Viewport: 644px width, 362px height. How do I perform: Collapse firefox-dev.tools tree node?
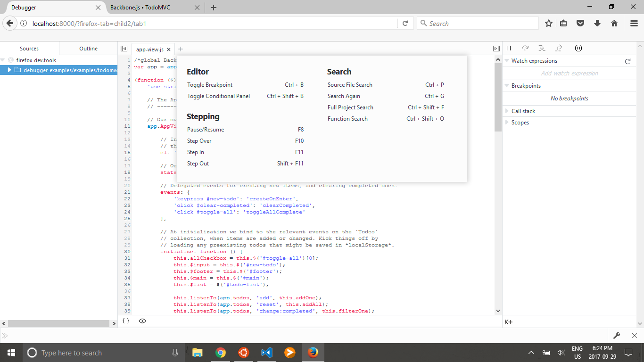pyautogui.click(x=3, y=60)
